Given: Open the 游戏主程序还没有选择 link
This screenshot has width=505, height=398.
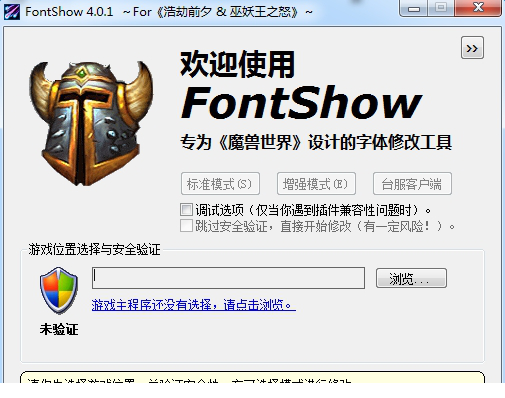Looking at the screenshot, I should (x=193, y=305).
